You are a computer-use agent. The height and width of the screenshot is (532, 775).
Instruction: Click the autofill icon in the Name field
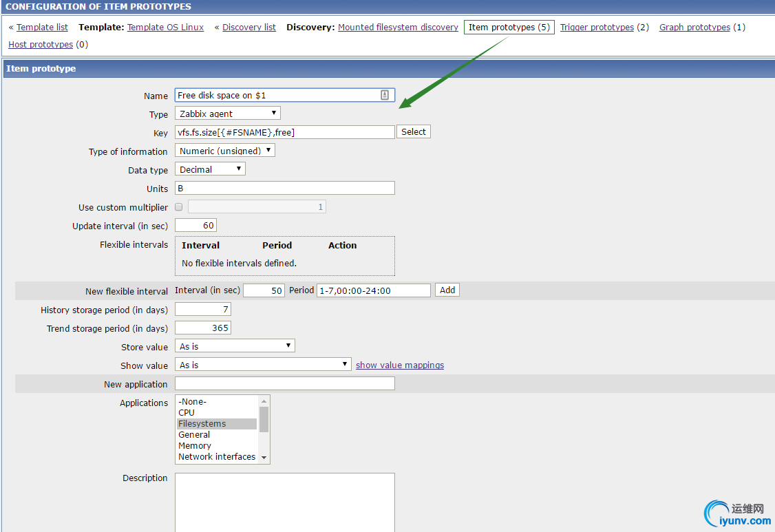coord(385,95)
